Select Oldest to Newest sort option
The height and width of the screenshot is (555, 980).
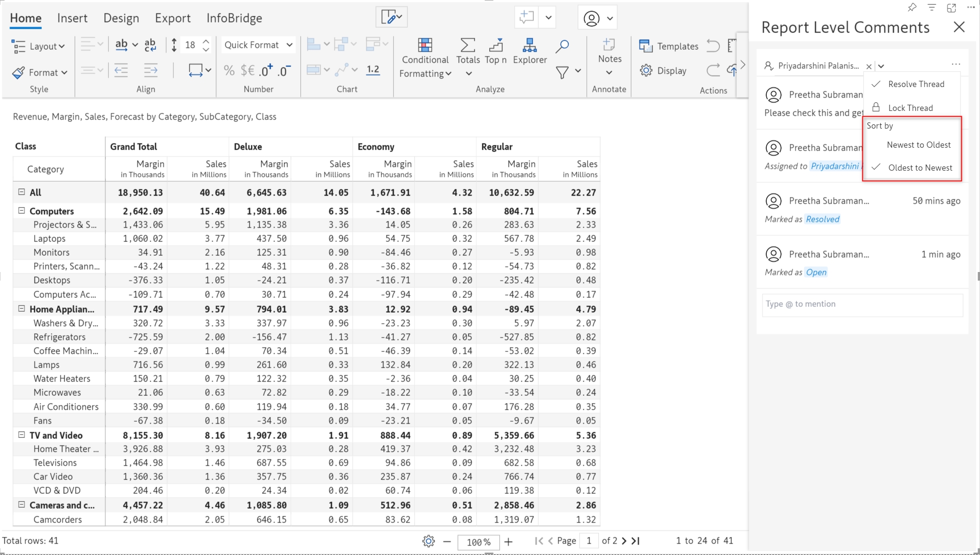[x=920, y=168]
